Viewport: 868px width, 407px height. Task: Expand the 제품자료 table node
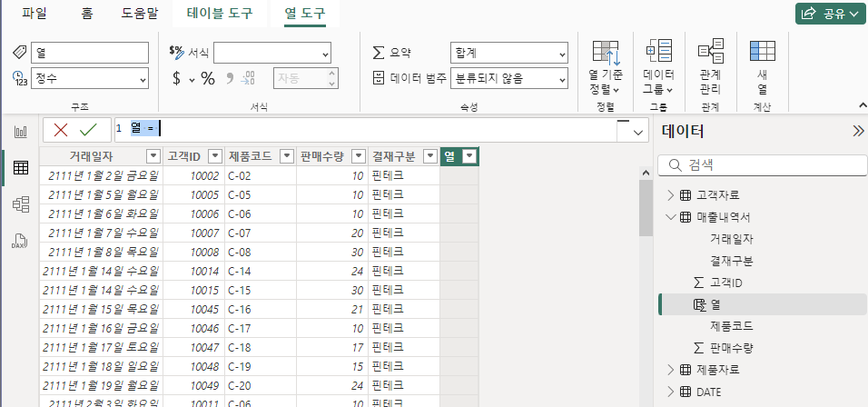click(670, 370)
